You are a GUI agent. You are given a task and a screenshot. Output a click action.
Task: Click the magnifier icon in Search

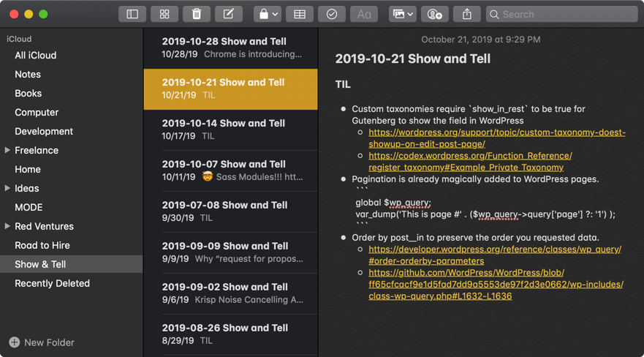pyautogui.click(x=494, y=15)
